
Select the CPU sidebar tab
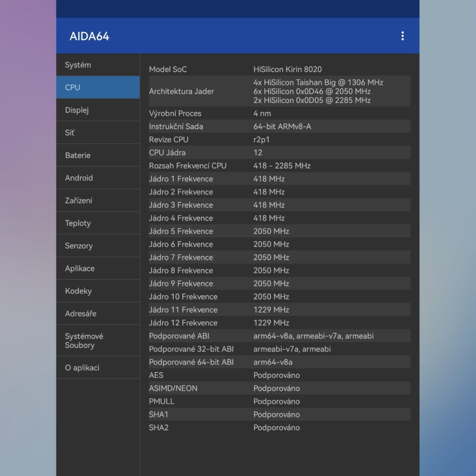[x=98, y=87]
